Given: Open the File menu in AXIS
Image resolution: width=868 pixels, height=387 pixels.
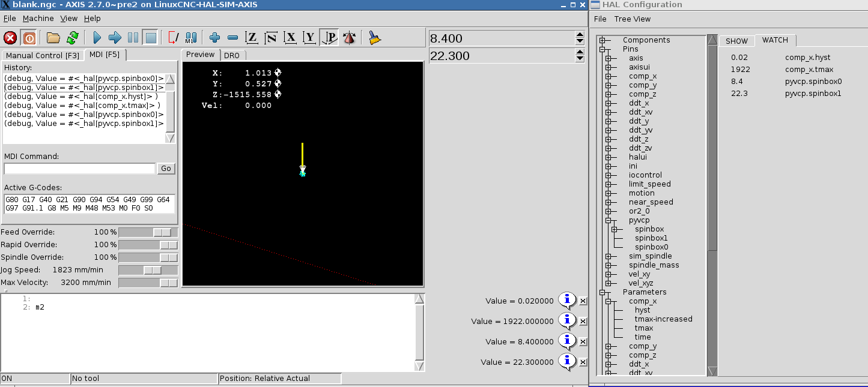Looking at the screenshot, I should (10, 19).
